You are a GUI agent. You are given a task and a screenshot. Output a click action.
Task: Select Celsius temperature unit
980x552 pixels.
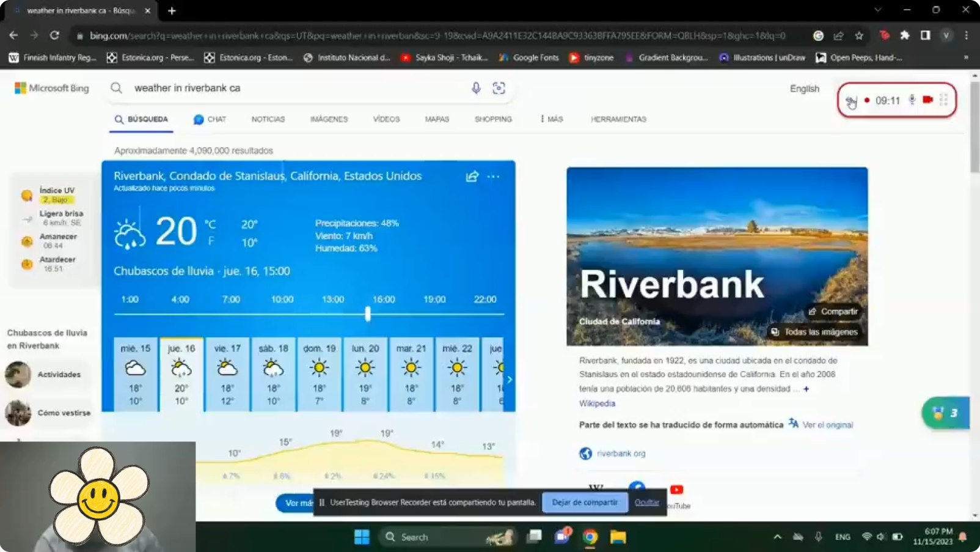pyautogui.click(x=210, y=224)
